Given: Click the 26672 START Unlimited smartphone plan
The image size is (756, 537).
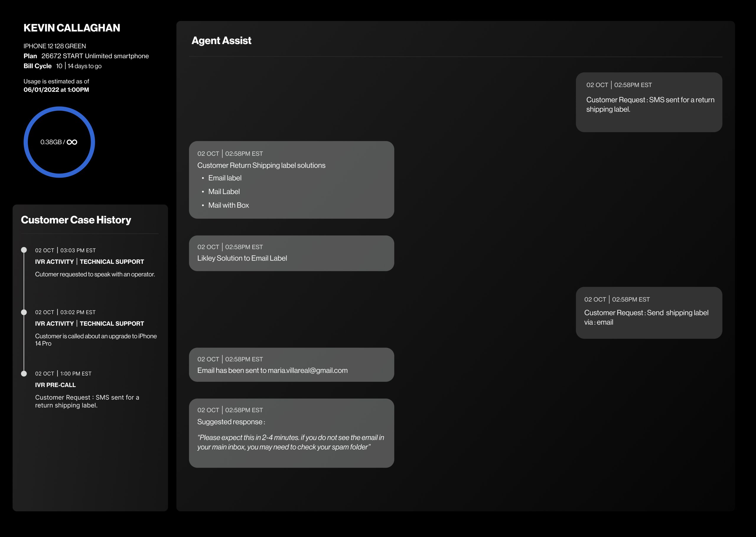Looking at the screenshot, I should 95,56.
